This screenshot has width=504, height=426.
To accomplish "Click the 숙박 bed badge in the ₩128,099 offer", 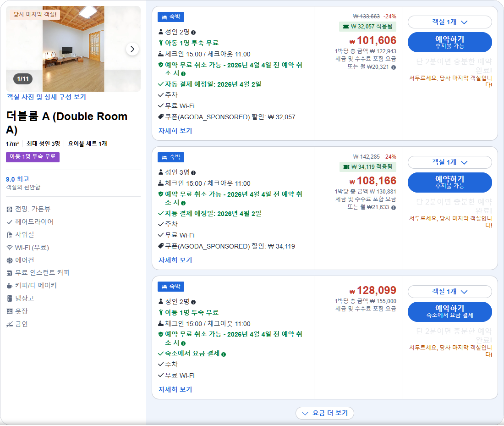I will (171, 286).
